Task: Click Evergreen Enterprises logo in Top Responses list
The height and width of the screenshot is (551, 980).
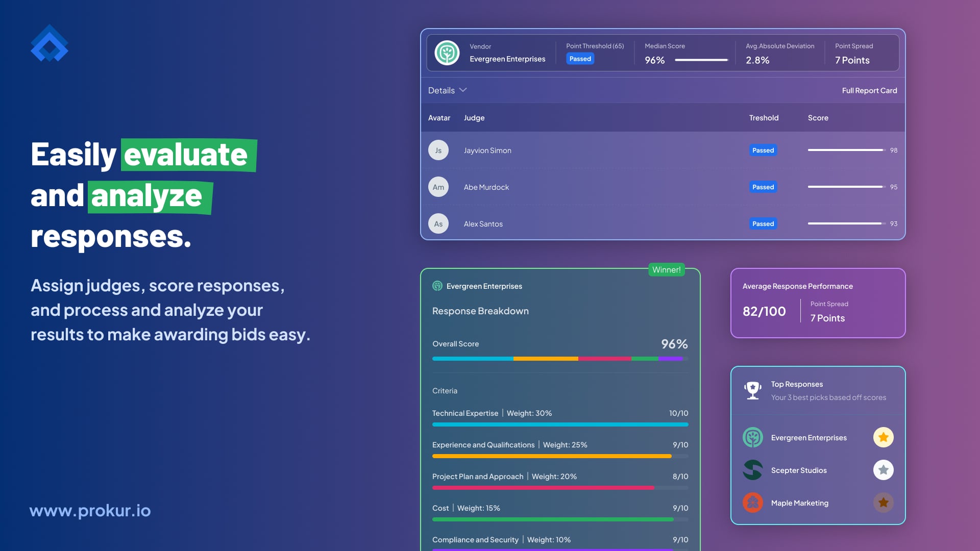Action: (752, 437)
